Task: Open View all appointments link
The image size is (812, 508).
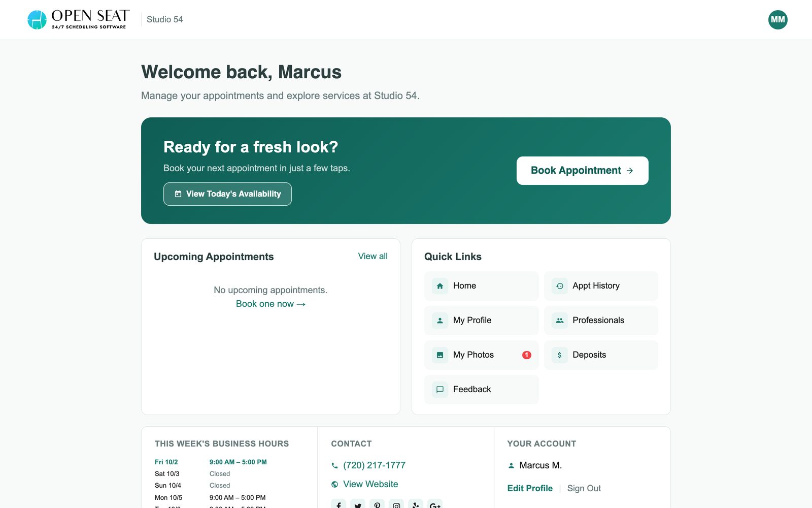Action: coord(373,257)
